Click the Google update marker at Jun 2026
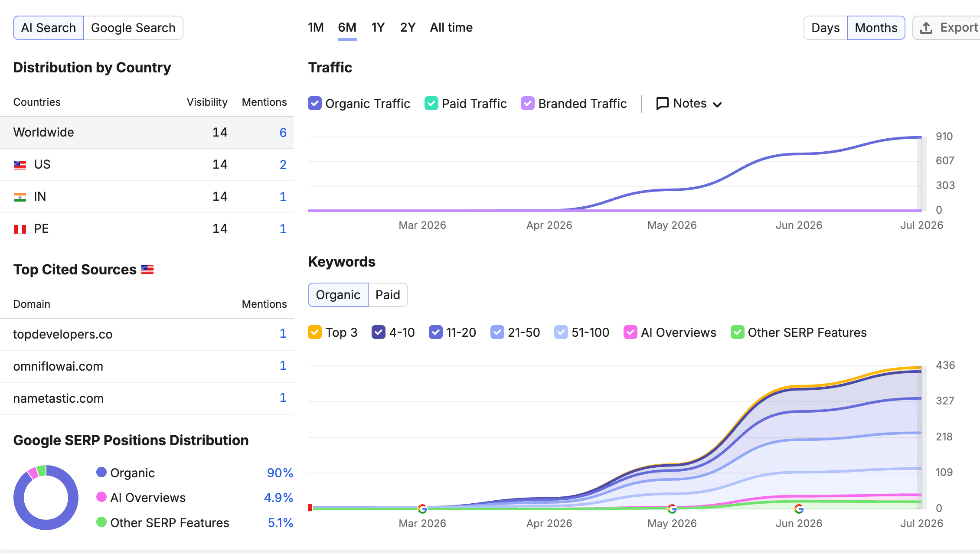 799,508
